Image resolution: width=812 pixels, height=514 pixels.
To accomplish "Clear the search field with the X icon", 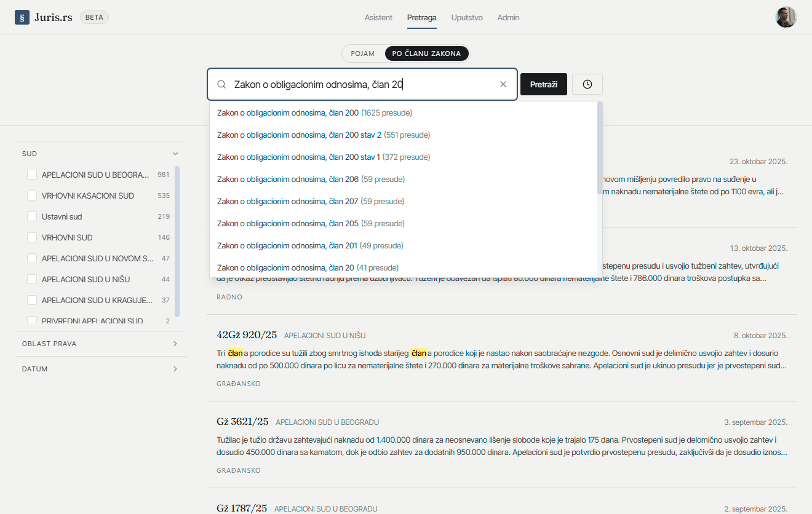I will point(503,84).
